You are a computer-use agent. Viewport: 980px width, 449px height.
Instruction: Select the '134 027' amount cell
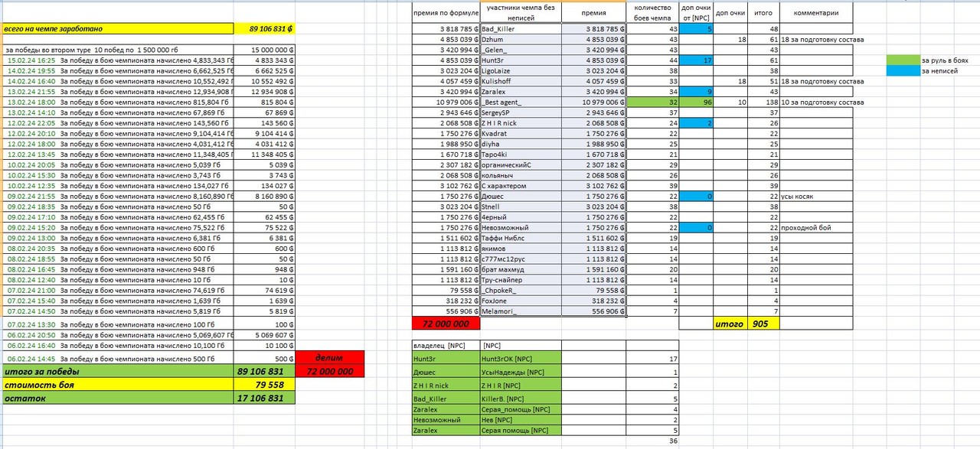[264, 185]
